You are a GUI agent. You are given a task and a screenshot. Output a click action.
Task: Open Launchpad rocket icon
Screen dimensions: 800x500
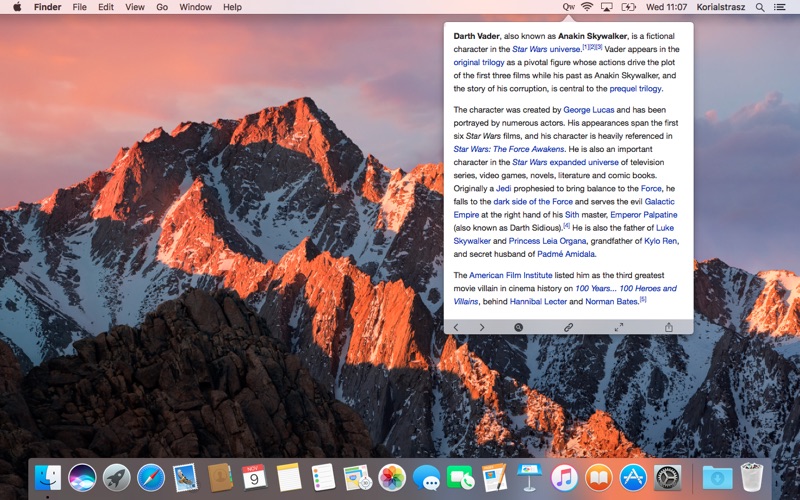click(x=116, y=478)
